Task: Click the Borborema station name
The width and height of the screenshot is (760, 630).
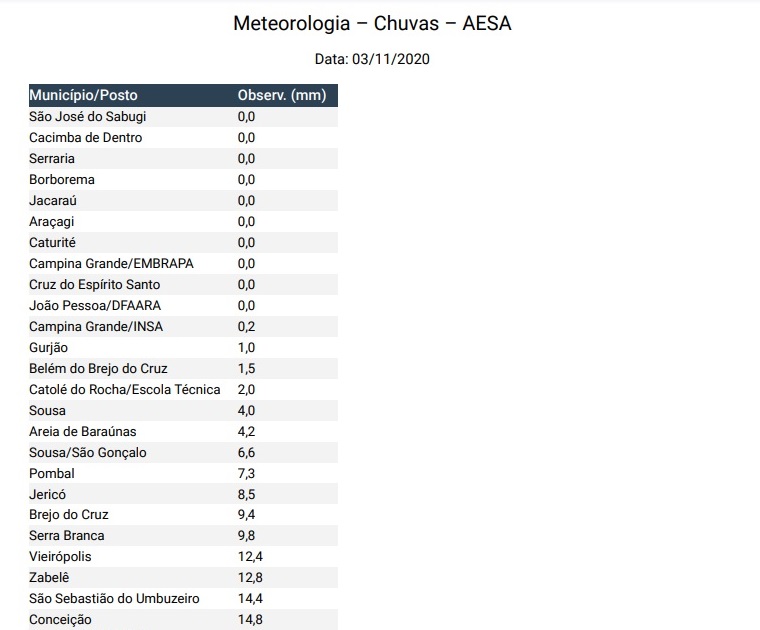Action: point(62,180)
